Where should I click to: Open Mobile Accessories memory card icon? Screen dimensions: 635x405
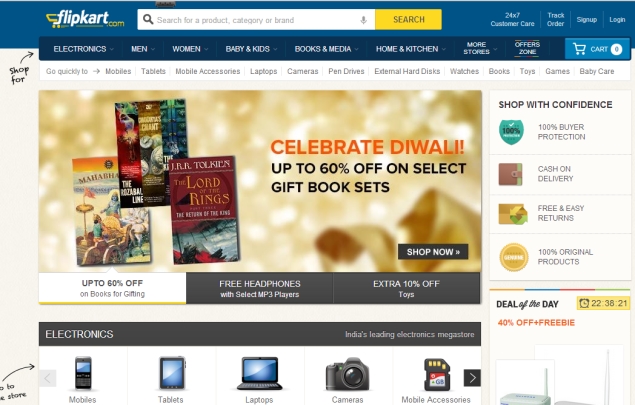pos(437,374)
